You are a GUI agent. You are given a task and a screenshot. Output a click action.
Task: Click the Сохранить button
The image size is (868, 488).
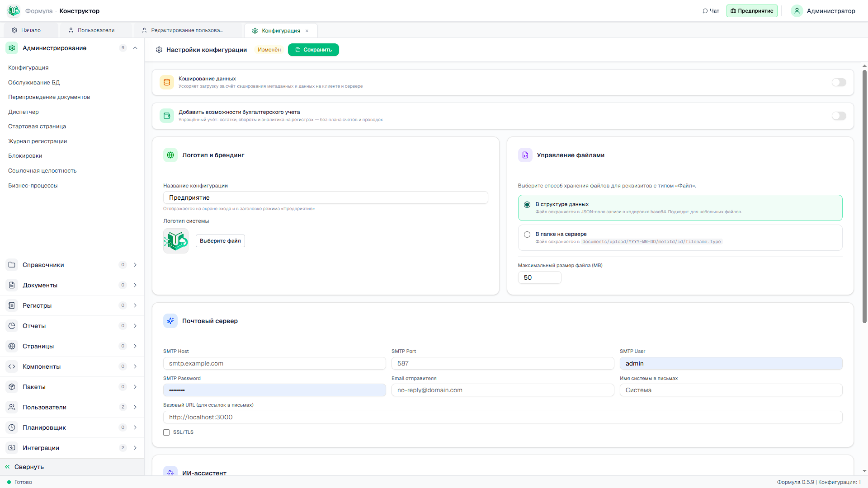313,50
